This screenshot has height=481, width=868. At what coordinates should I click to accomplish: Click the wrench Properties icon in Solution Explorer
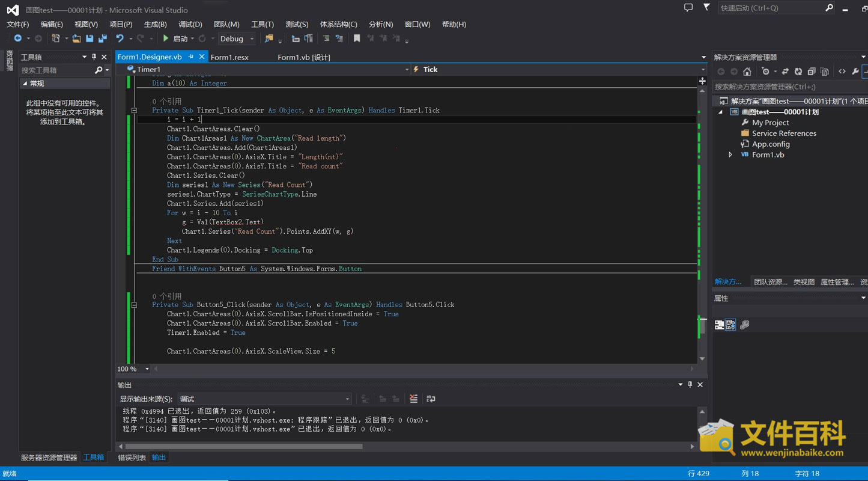point(855,72)
